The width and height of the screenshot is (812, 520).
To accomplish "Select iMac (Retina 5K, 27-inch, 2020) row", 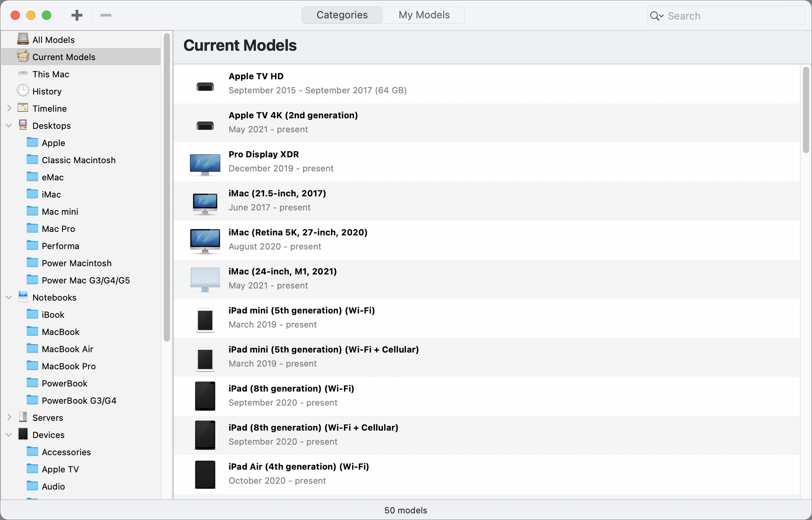I will [486, 240].
